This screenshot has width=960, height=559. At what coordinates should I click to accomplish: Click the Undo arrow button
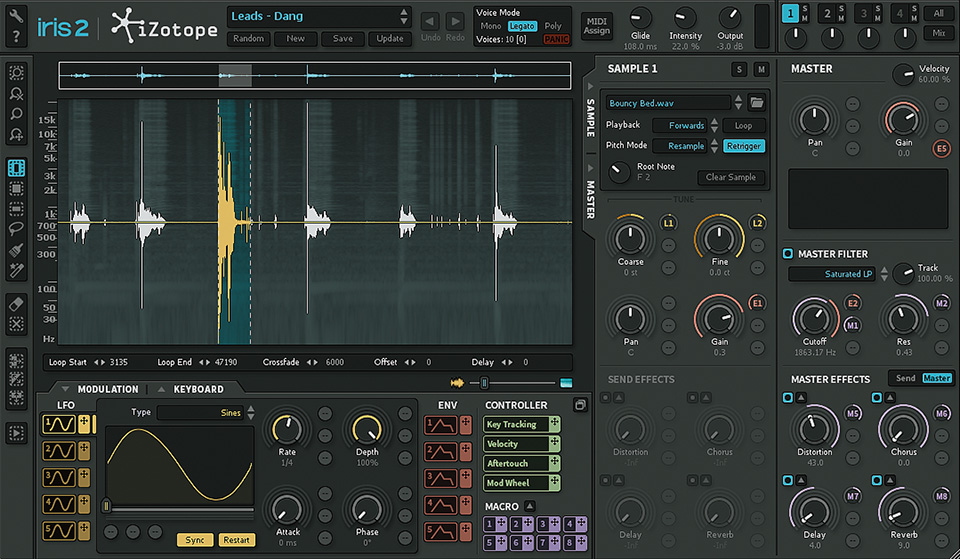430,21
